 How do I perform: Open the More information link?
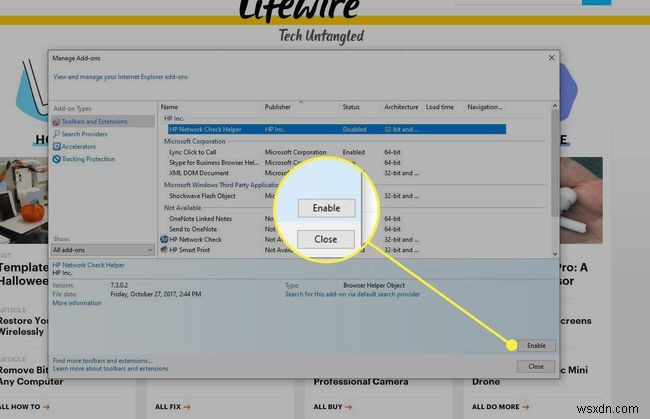(x=77, y=303)
